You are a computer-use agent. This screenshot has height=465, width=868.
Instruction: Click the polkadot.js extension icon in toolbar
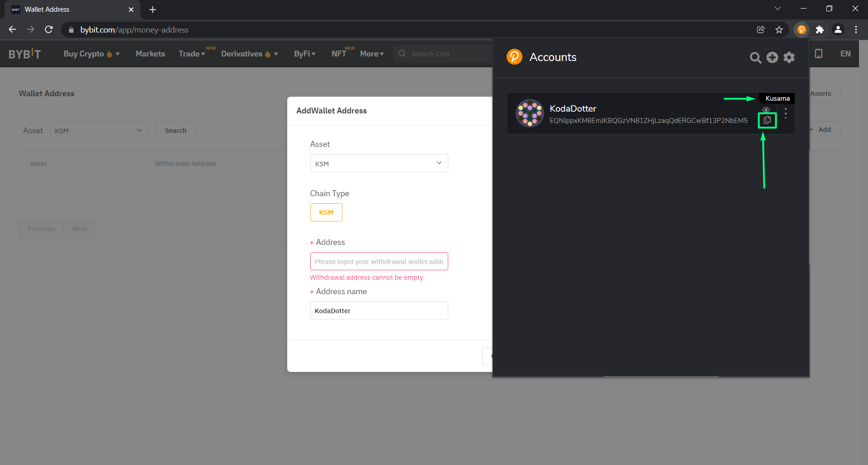[x=802, y=30]
